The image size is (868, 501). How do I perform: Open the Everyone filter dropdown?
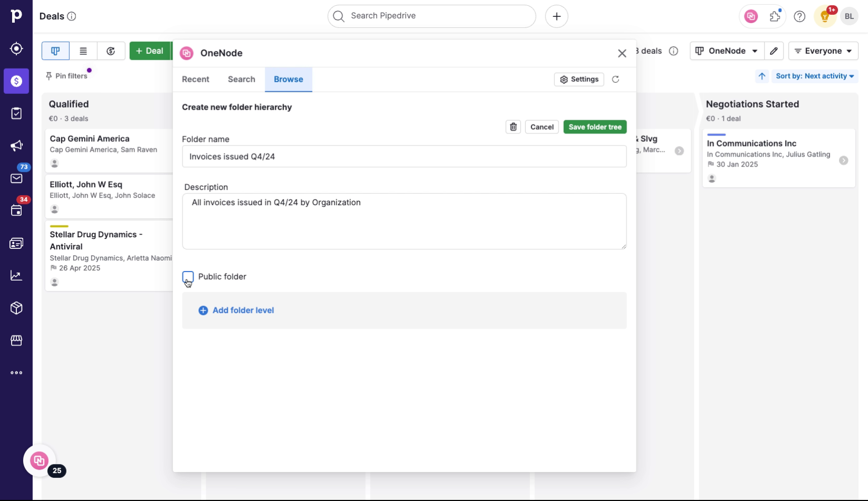pos(823,51)
